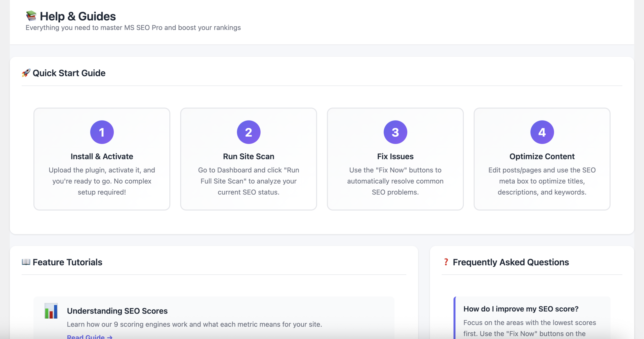Click the books icon beside Help & Guides
This screenshot has height=339, width=644.
pos(31,16)
